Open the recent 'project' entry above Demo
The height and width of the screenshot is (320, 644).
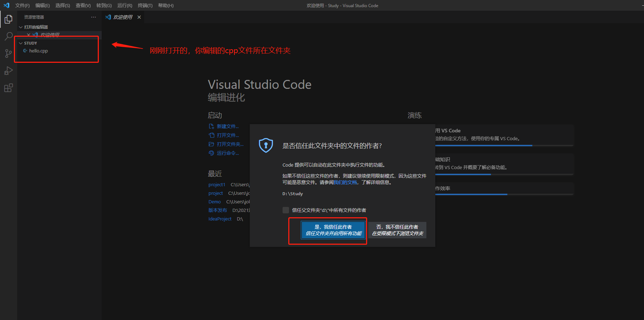pos(215,193)
